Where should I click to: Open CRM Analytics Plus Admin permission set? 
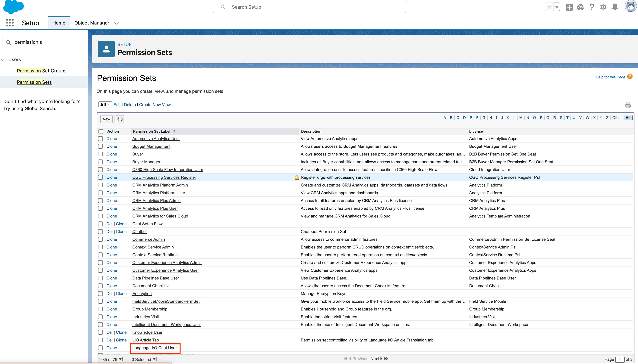pyautogui.click(x=156, y=201)
